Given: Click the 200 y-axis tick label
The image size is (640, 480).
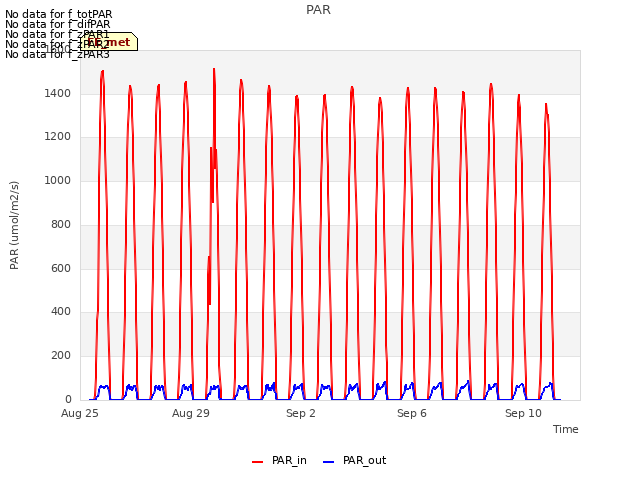Looking at the screenshot, I should [61, 356].
